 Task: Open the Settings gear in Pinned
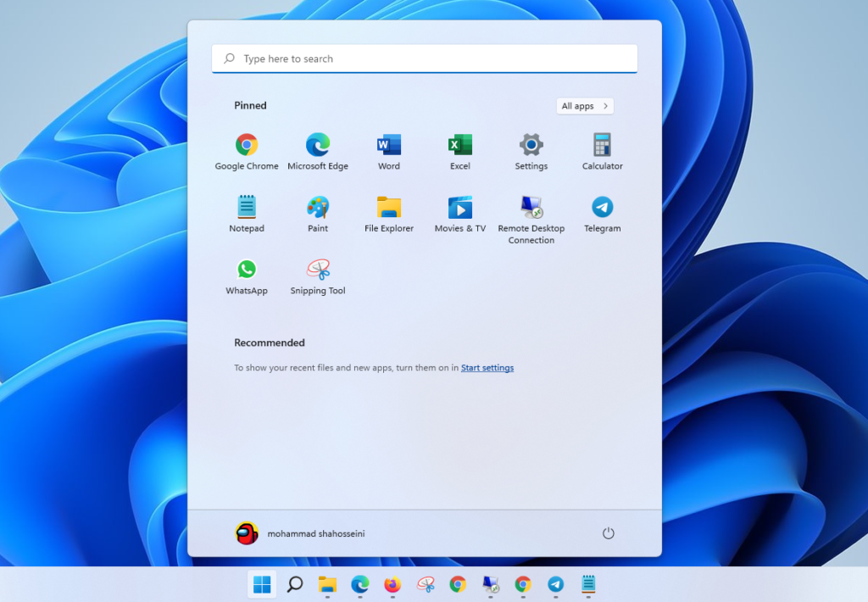pos(531,152)
